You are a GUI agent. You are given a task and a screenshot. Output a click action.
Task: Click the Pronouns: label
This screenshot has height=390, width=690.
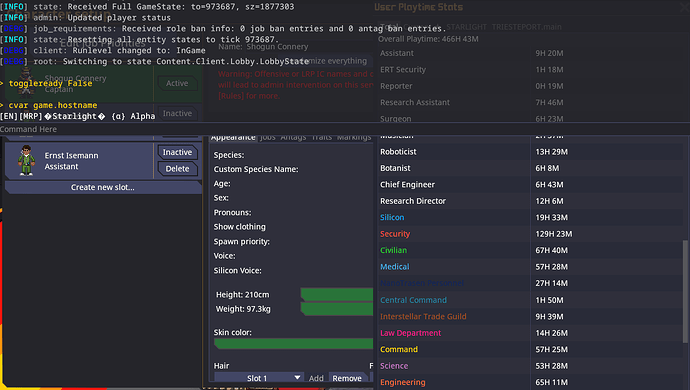point(232,212)
